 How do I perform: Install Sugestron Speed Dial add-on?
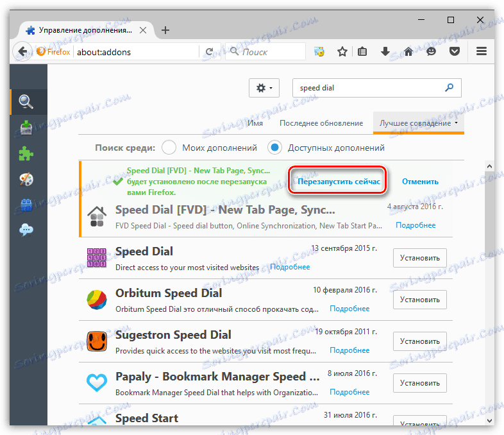pyautogui.click(x=420, y=341)
